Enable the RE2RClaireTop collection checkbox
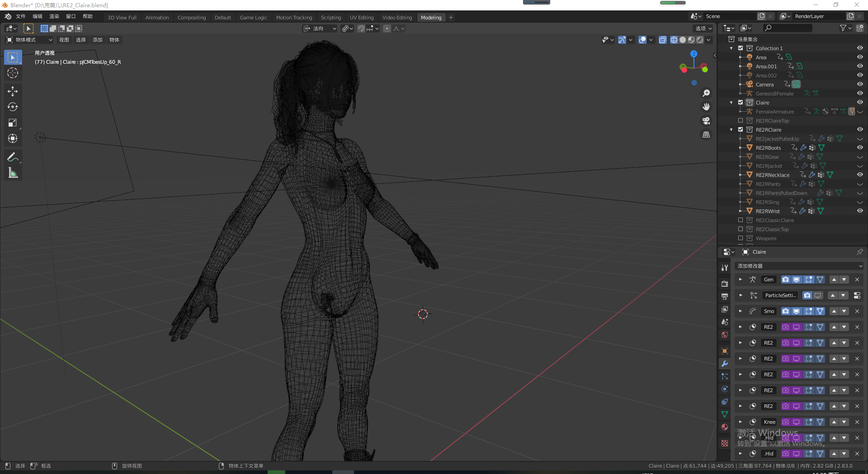 click(x=741, y=121)
